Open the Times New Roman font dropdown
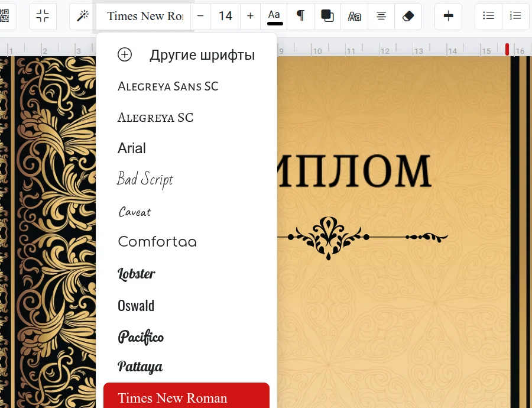The width and height of the screenshot is (532, 408). click(x=144, y=16)
